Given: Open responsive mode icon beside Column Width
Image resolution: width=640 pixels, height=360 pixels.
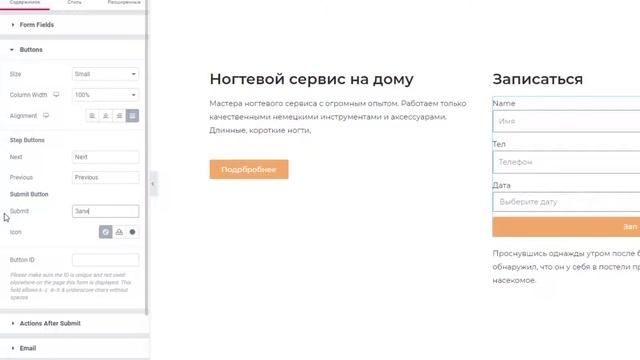Looking at the screenshot, I should (x=56, y=95).
